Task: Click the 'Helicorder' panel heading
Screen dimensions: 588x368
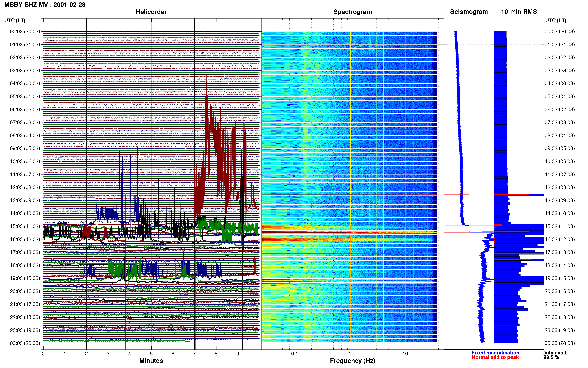Action: click(x=151, y=12)
